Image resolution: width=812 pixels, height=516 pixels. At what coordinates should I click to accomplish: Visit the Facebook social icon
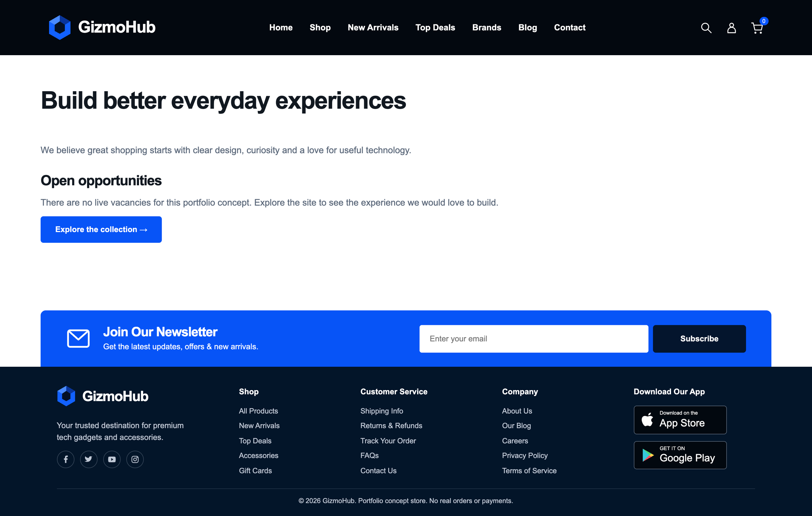coord(65,459)
